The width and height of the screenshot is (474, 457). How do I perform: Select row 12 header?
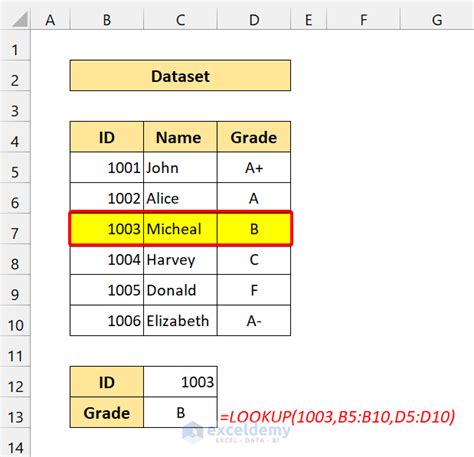(15, 383)
